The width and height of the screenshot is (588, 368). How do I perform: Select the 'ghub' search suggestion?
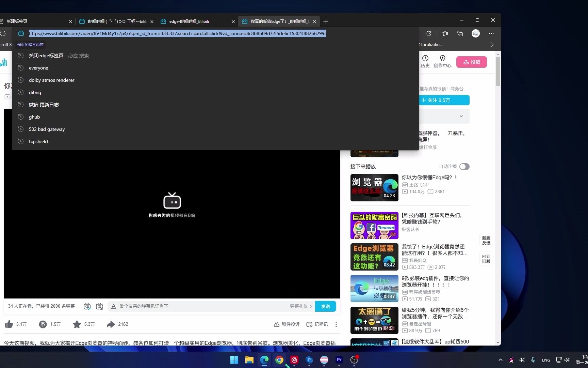(x=215, y=117)
